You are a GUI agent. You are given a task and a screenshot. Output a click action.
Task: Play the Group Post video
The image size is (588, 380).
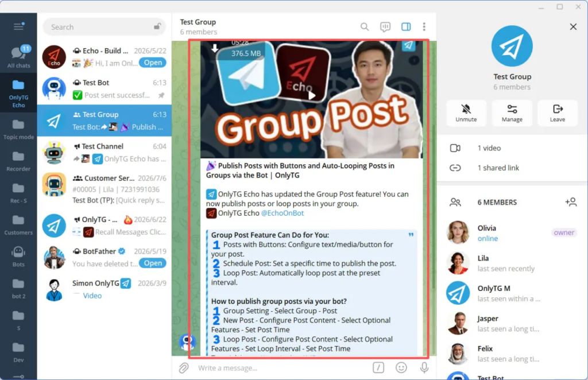click(x=312, y=95)
